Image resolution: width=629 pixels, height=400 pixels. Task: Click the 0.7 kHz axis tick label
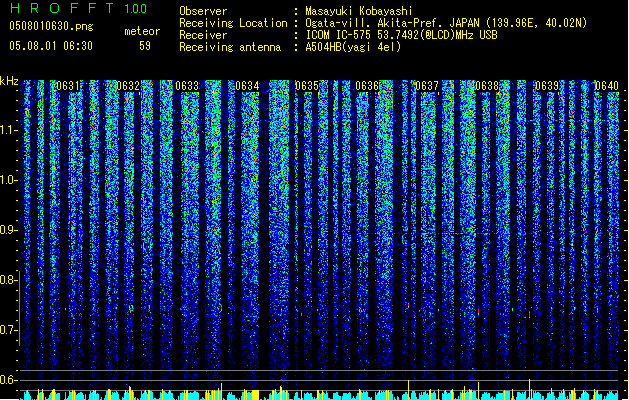coord(9,330)
